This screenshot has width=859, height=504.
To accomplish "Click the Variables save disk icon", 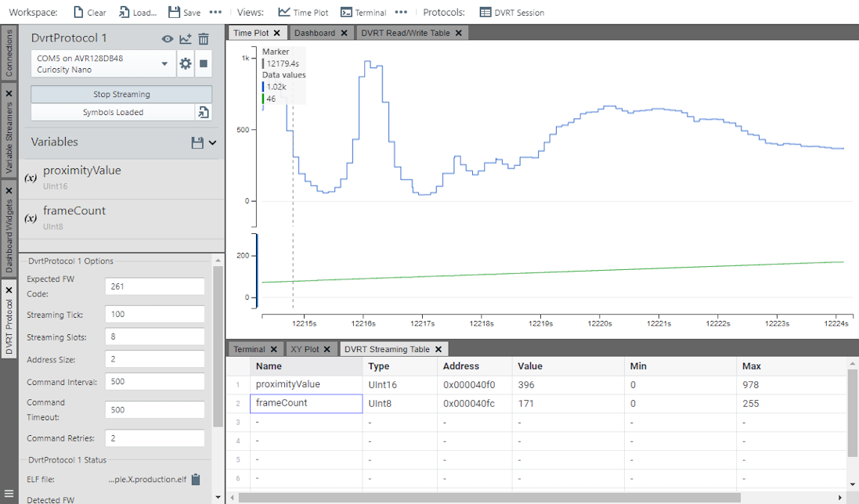I will click(197, 142).
